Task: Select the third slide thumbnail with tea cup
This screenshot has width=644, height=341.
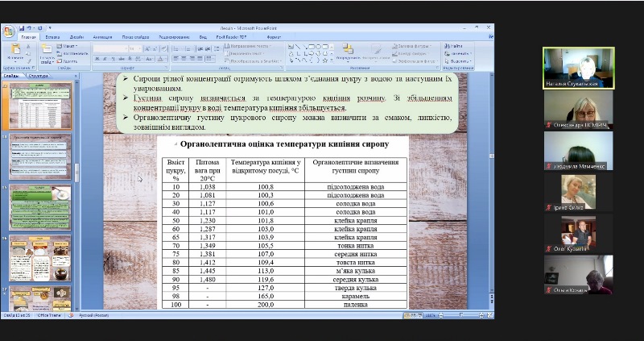Action: (x=39, y=207)
